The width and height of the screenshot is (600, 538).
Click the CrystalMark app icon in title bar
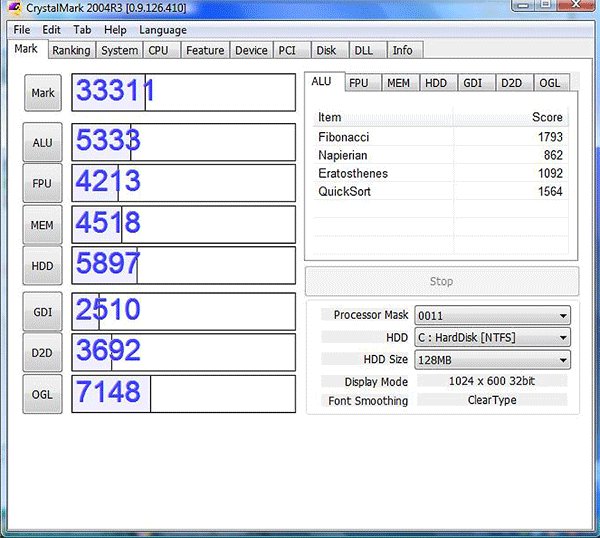(15, 8)
